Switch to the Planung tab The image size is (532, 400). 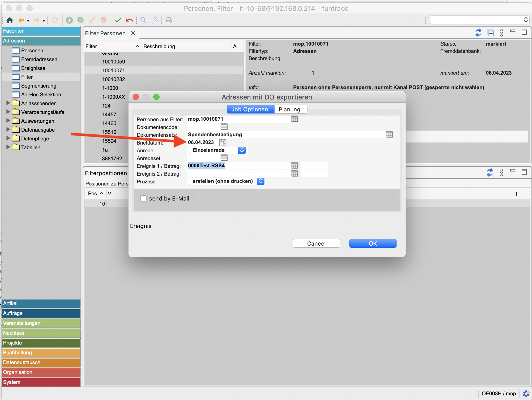click(289, 109)
